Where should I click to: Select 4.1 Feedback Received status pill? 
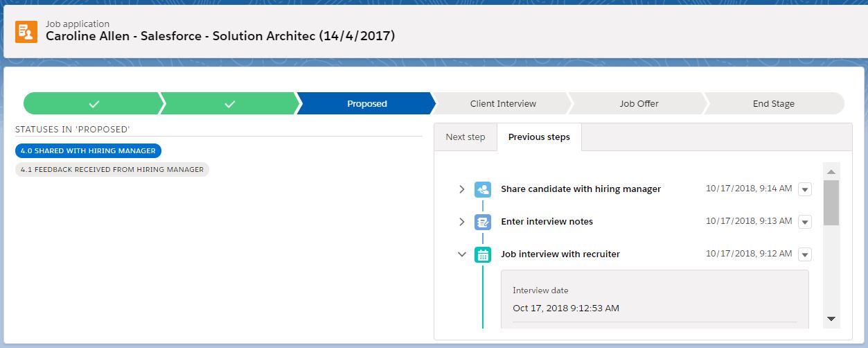click(x=112, y=169)
